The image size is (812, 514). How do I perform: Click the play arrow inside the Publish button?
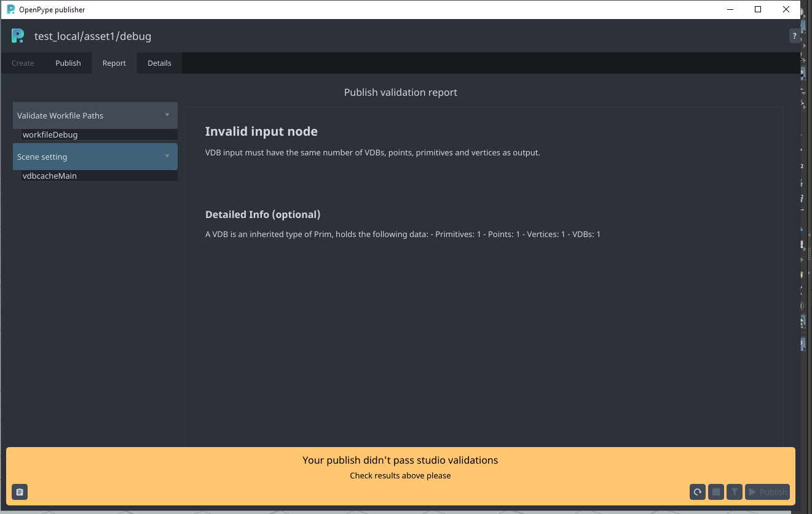752,492
